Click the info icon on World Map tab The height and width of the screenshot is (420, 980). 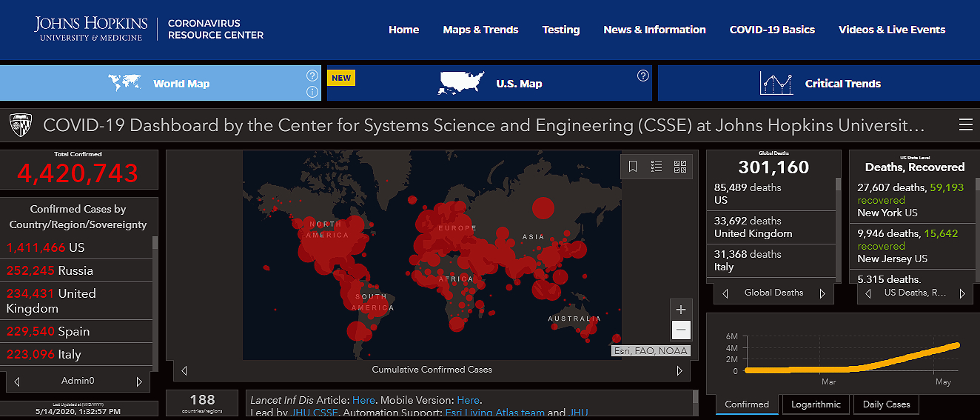tap(312, 92)
